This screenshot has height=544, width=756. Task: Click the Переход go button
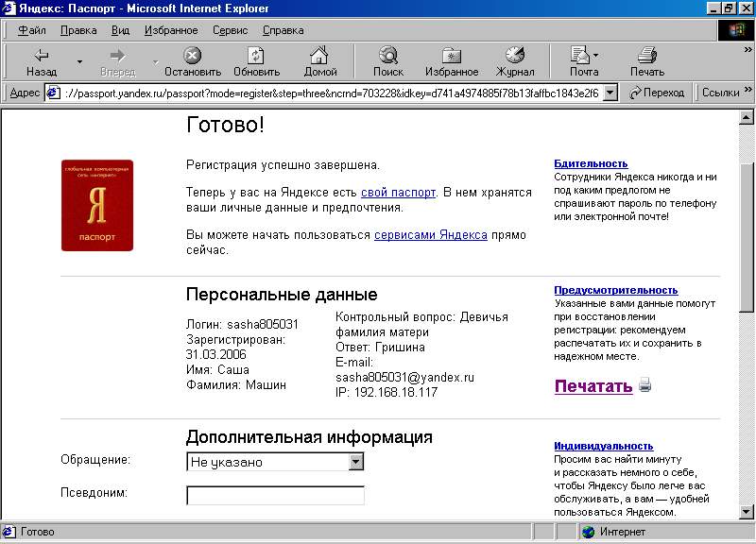pyautogui.click(x=657, y=93)
